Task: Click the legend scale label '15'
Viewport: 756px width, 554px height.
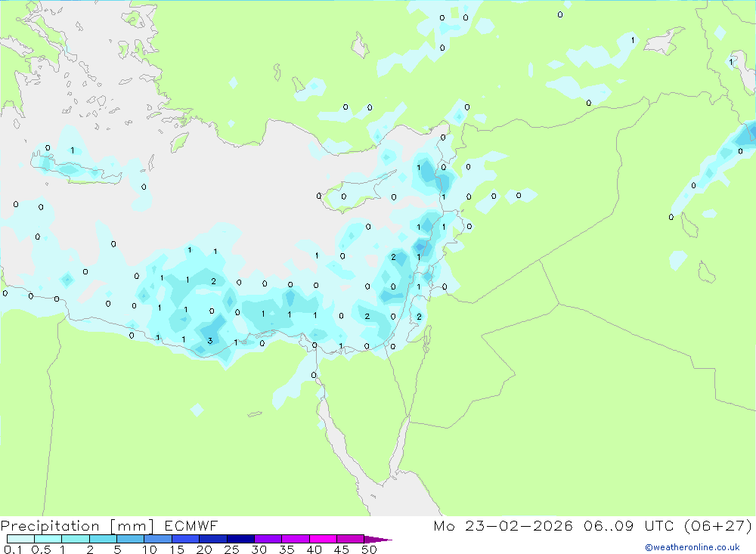Action: pos(177,549)
